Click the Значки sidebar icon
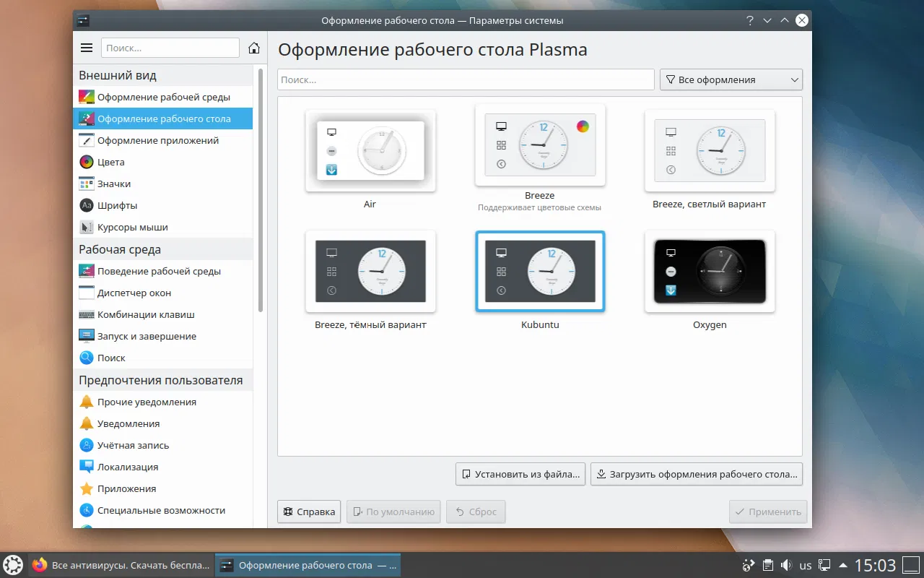This screenshot has height=578, width=924. click(x=87, y=184)
